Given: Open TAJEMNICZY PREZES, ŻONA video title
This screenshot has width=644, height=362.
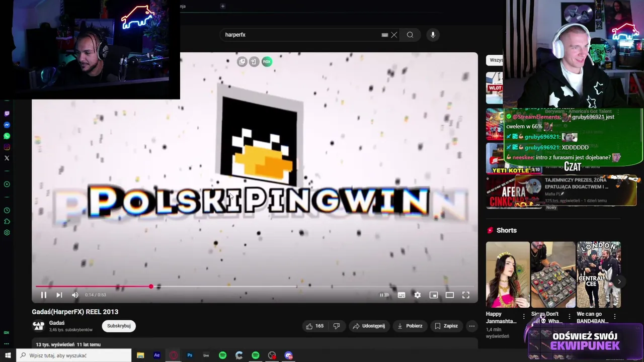Looking at the screenshot, I should 576,183.
